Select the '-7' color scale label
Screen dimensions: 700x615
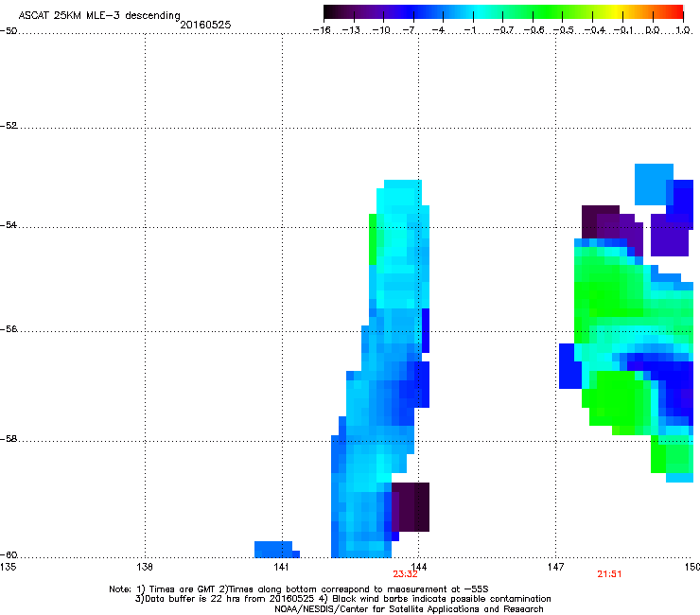click(x=410, y=30)
